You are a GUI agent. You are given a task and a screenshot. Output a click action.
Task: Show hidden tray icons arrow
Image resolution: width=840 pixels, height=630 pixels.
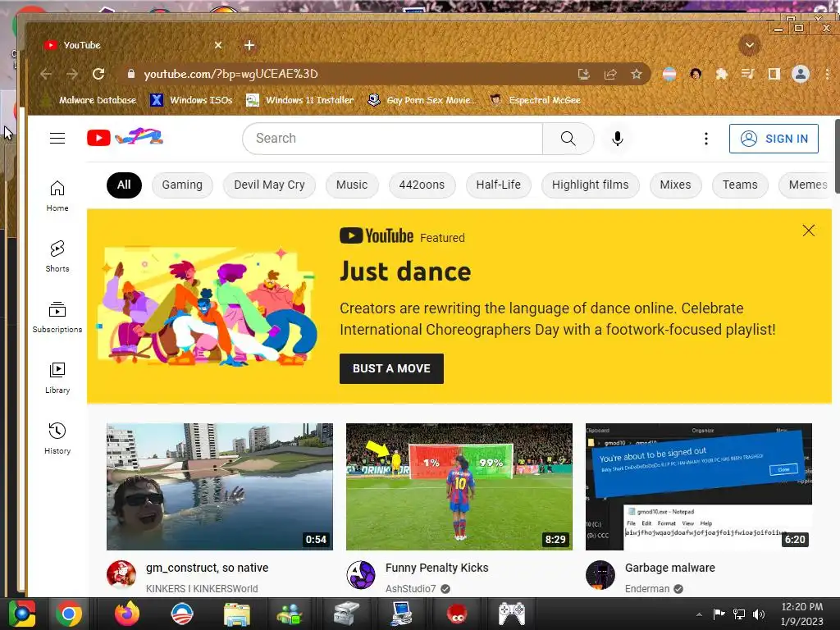tap(699, 614)
